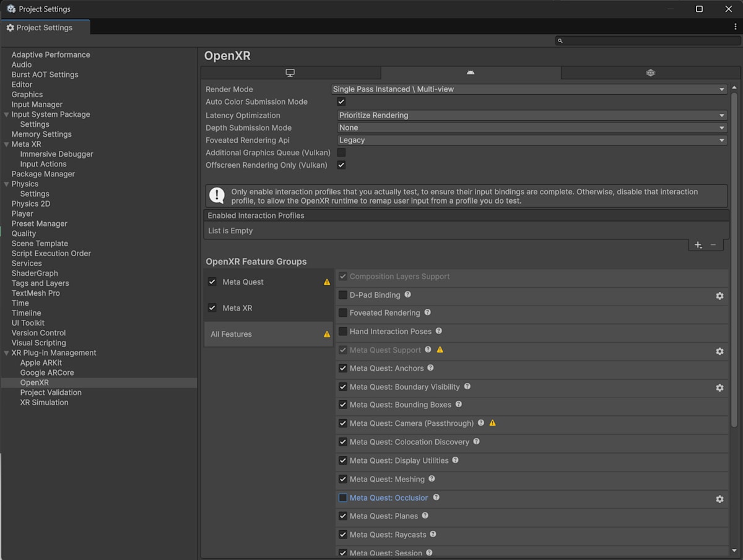Image resolution: width=743 pixels, height=560 pixels.
Task: Remove the interaction profile with the minus button
Action: (713, 245)
